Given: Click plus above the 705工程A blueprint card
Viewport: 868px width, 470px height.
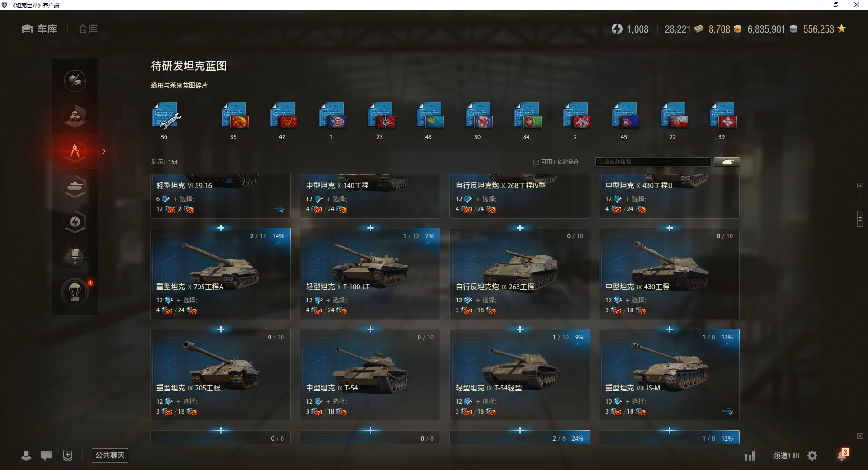Looking at the screenshot, I should (x=221, y=228).
